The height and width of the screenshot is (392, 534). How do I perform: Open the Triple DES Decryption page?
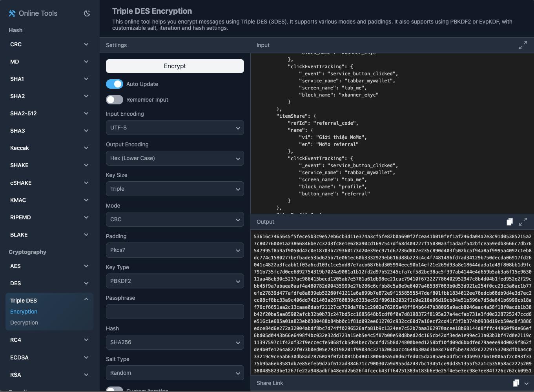coord(24,323)
